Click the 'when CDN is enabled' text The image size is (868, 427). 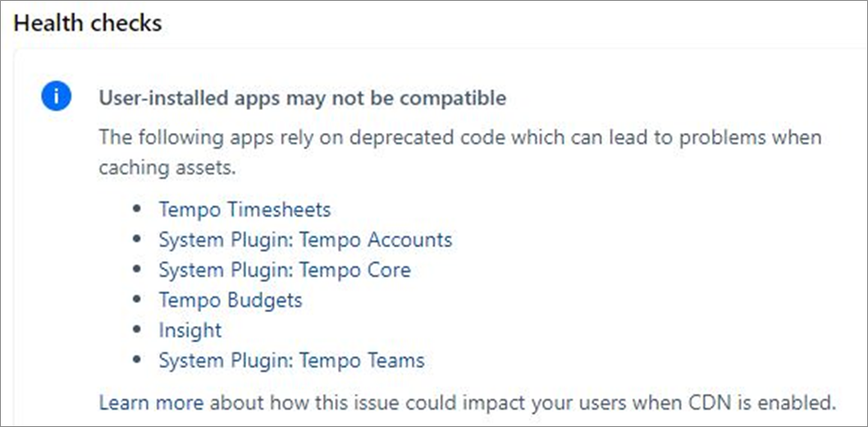click(x=738, y=402)
